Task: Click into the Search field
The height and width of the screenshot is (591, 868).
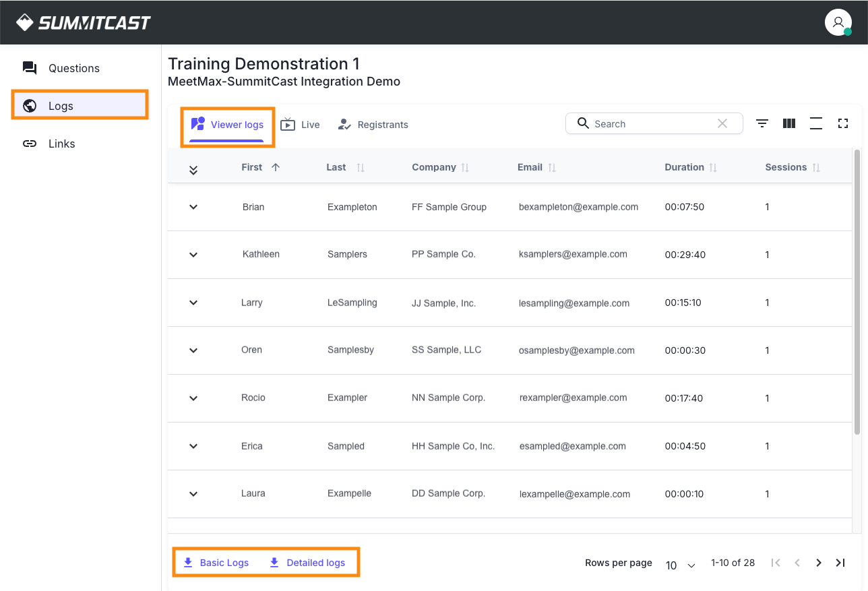Action: tap(647, 124)
